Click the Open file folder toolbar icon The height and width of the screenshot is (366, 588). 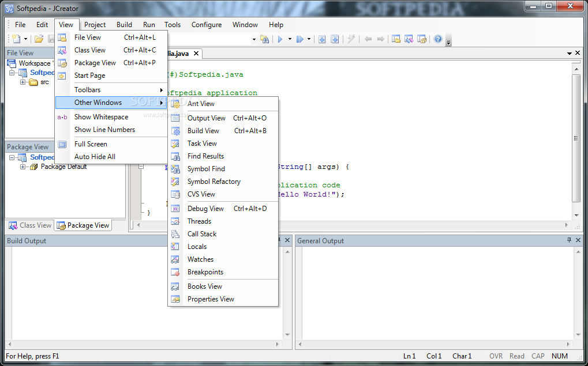click(39, 39)
